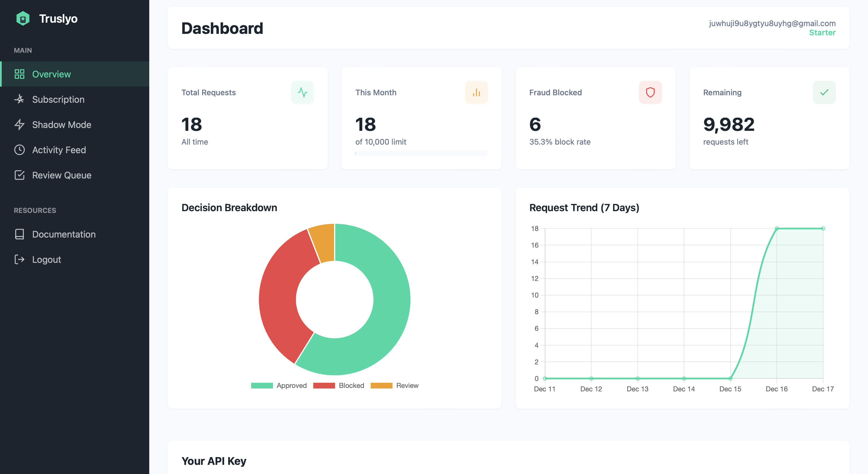868x474 pixels.
Task: Click the monthly usage progress bar
Action: (421, 153)
